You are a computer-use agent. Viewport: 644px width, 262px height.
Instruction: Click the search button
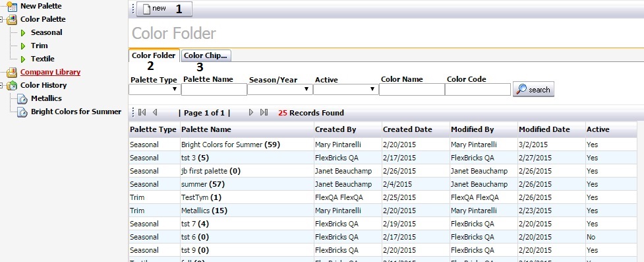(x=533, y=89)
